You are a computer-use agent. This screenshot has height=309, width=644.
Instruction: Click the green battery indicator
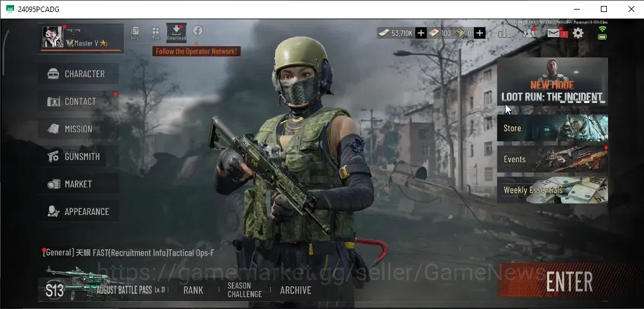[603, 37]
